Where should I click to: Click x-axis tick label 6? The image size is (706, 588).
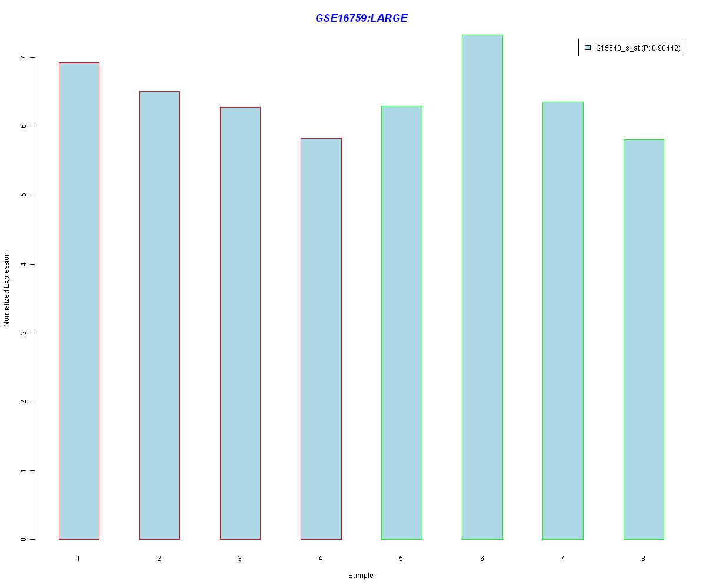pos(482,558)
